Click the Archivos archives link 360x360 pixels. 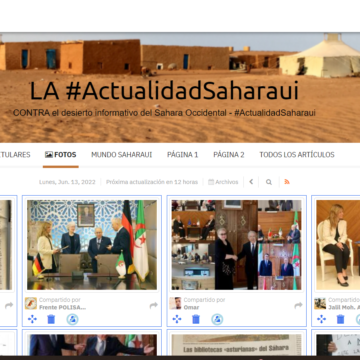[x=223, y=182]
